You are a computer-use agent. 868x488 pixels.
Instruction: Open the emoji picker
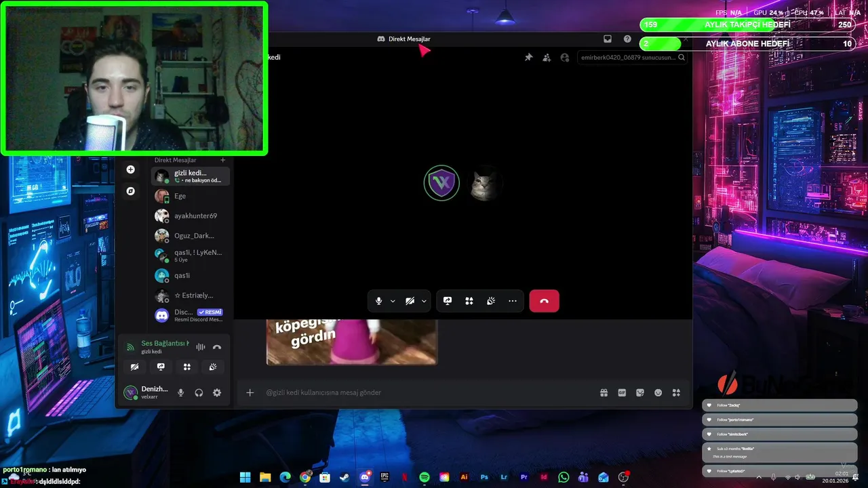658,392
